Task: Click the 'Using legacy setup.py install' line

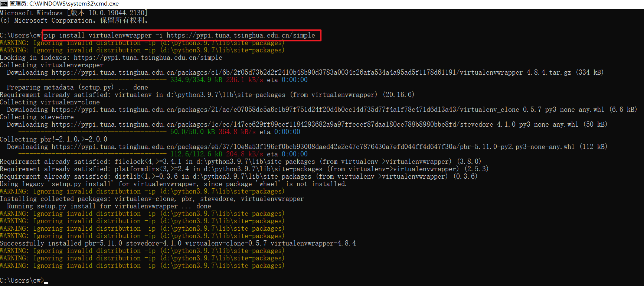Action: click(173, 184)
